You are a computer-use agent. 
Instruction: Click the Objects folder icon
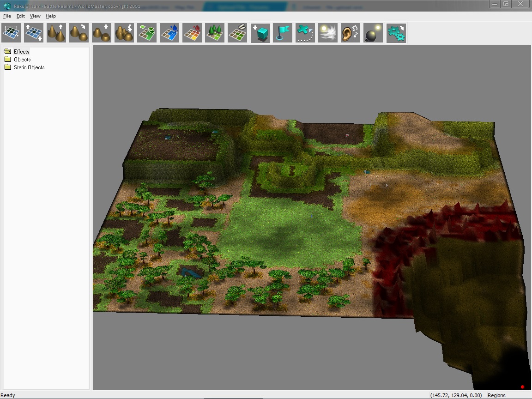(8, 59)
